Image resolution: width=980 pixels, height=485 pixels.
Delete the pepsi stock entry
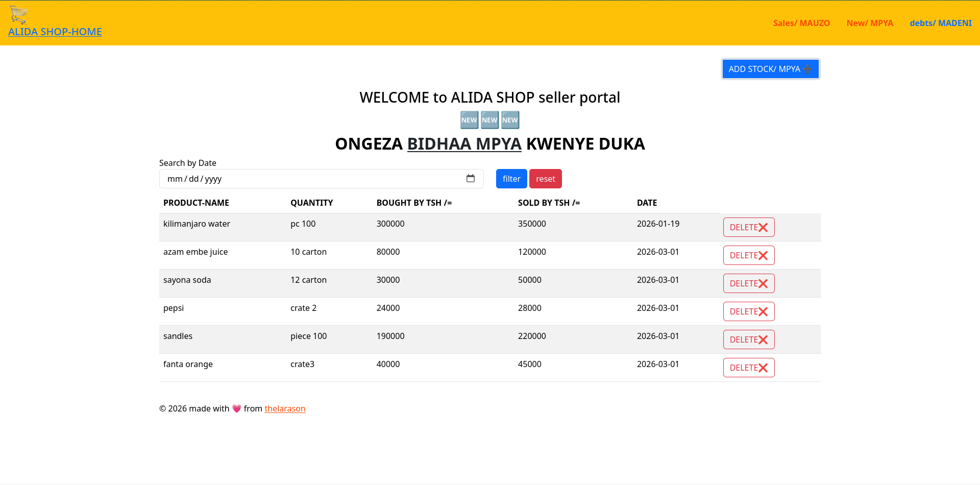748,311
